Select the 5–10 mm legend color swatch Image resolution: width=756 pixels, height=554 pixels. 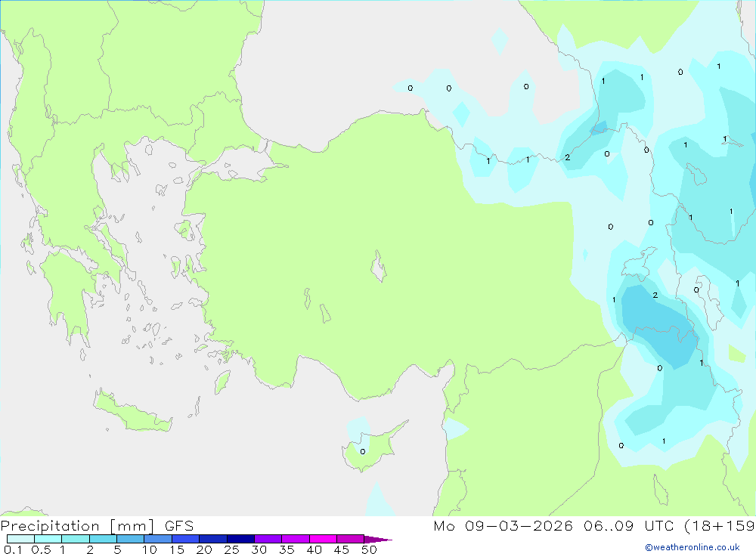130,539
